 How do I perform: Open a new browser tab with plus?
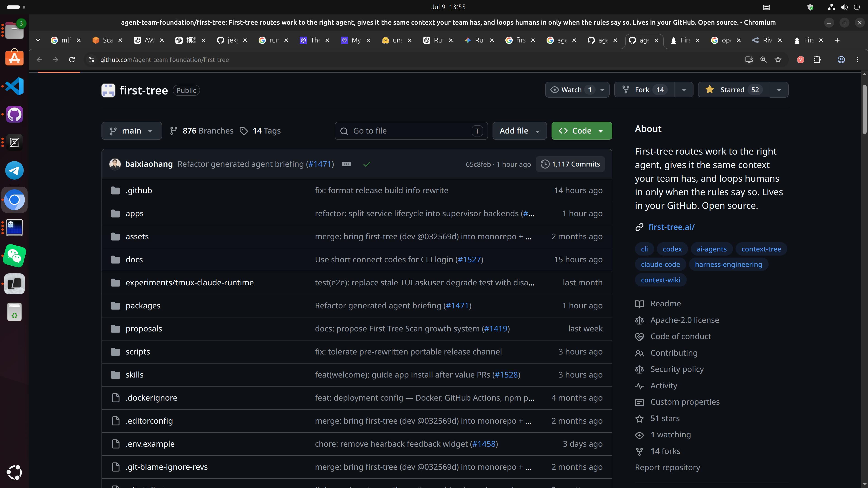[837, 40]
